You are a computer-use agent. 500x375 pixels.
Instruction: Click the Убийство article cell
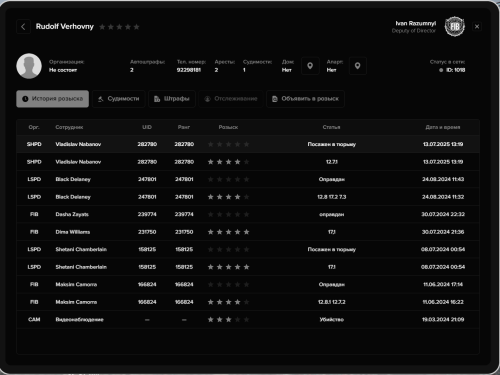pyautogui.click(x=332, y=320)
